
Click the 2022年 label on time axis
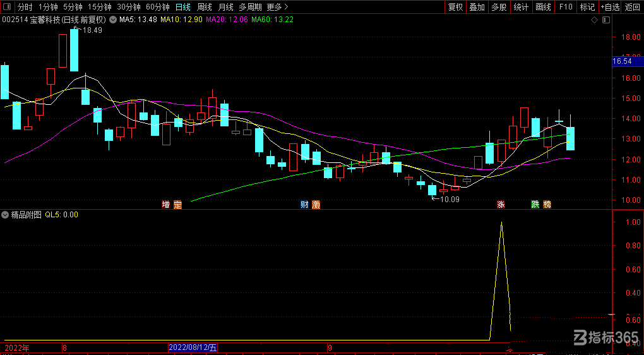17,348
